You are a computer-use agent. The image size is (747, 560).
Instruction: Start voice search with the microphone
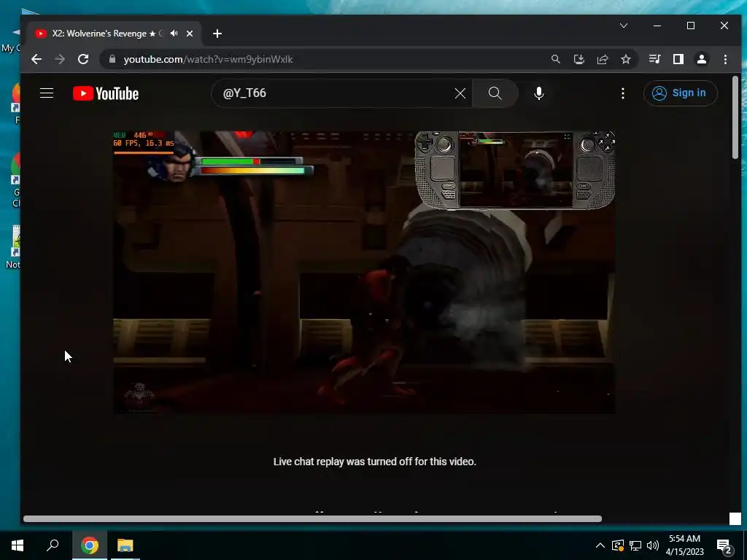click(x=539, y=93)
